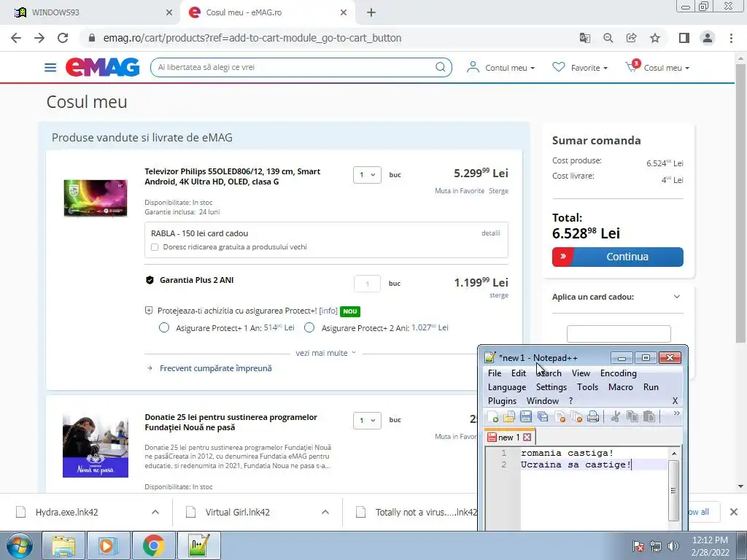
Task: Expand Aplica un card cadou section
Action: tap(676, 297)
